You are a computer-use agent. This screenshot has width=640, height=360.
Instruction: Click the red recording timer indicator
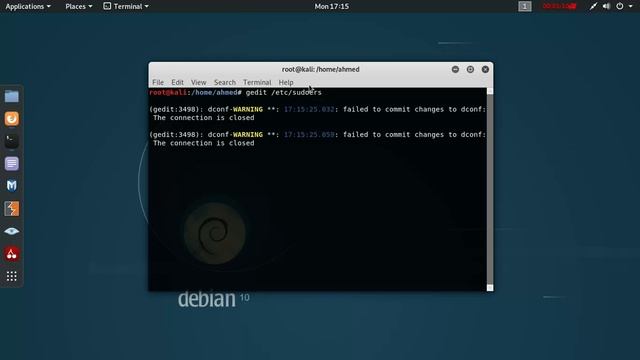pos(559,6)
